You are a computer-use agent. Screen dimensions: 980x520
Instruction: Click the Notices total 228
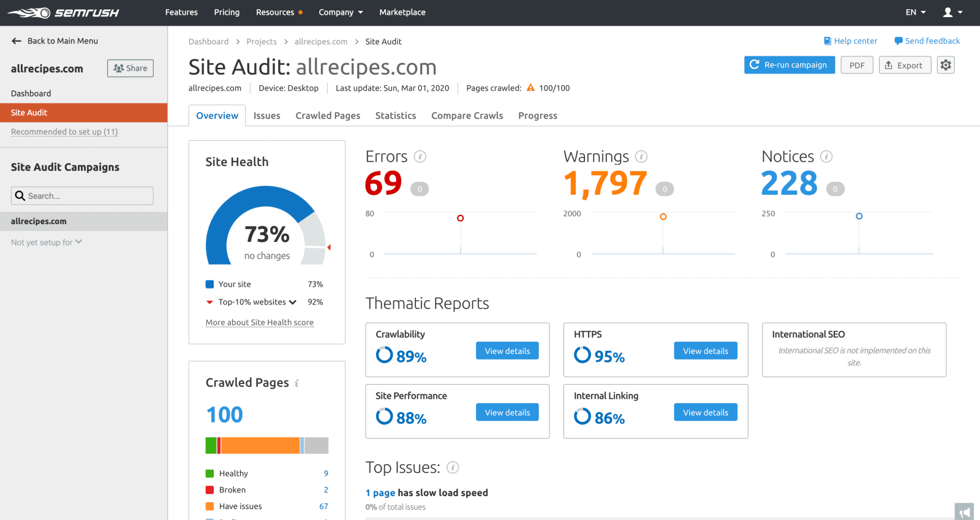(x=790, y=183)
